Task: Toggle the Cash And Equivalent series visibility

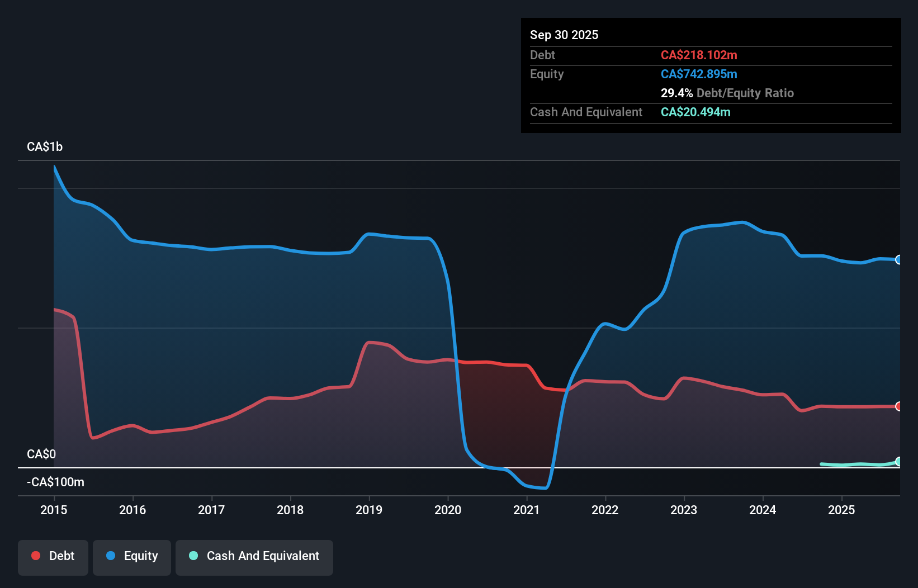Action: 254,556
